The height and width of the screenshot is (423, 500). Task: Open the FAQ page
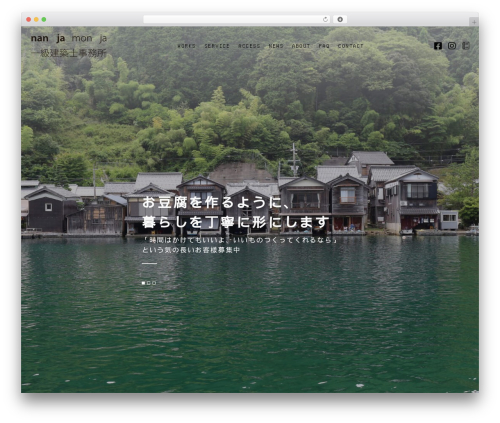[324, 46]
